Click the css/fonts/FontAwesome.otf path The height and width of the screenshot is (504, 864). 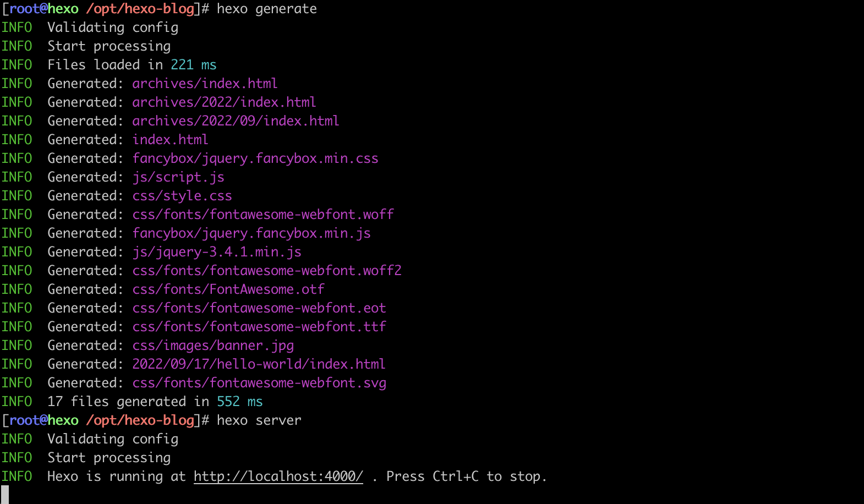tap(228, 289)
